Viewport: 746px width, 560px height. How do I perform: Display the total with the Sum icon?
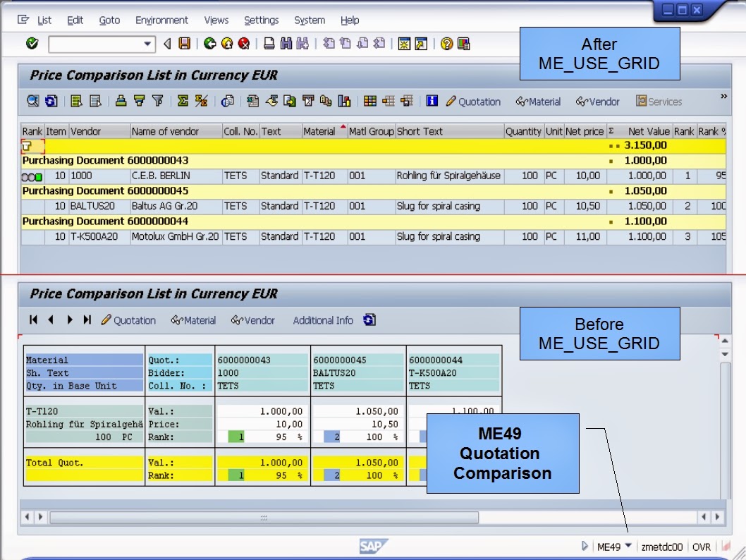tap(183, 101)
